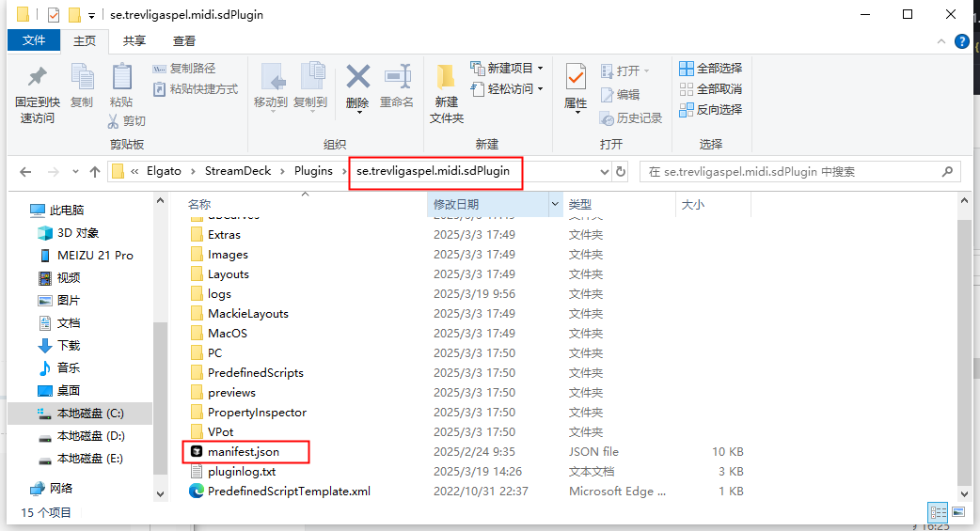
Task: Click Plugins in the address breadcrumb
Action: point(314,171)
